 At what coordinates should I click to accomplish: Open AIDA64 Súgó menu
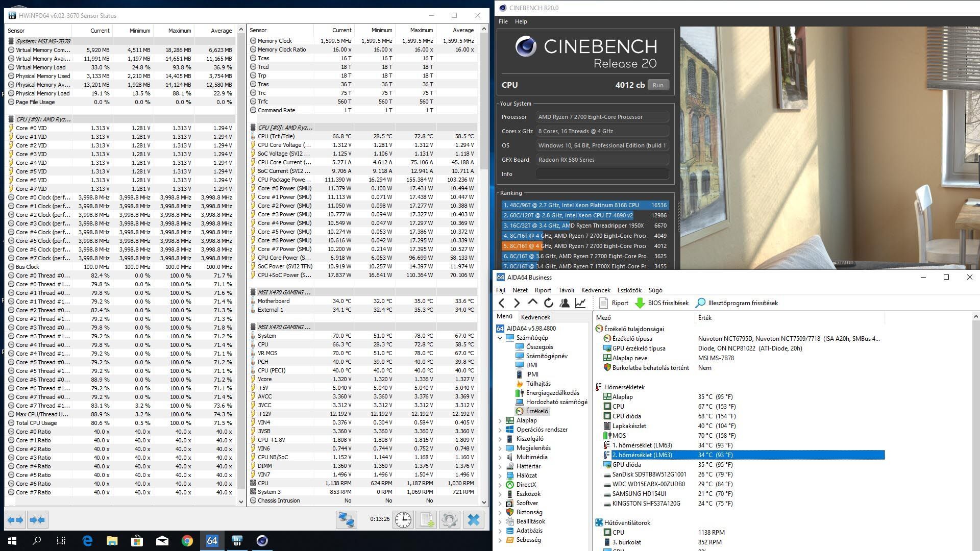pos(655,290)
